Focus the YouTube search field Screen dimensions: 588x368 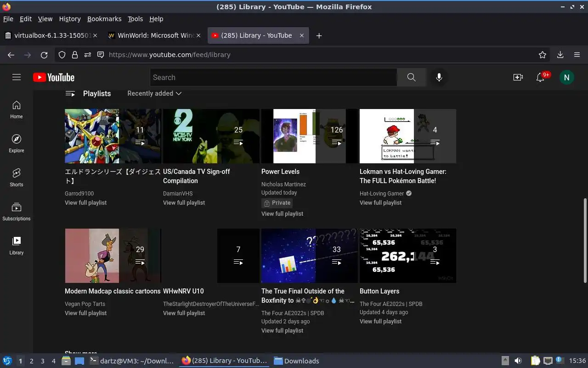coord(273,77)
